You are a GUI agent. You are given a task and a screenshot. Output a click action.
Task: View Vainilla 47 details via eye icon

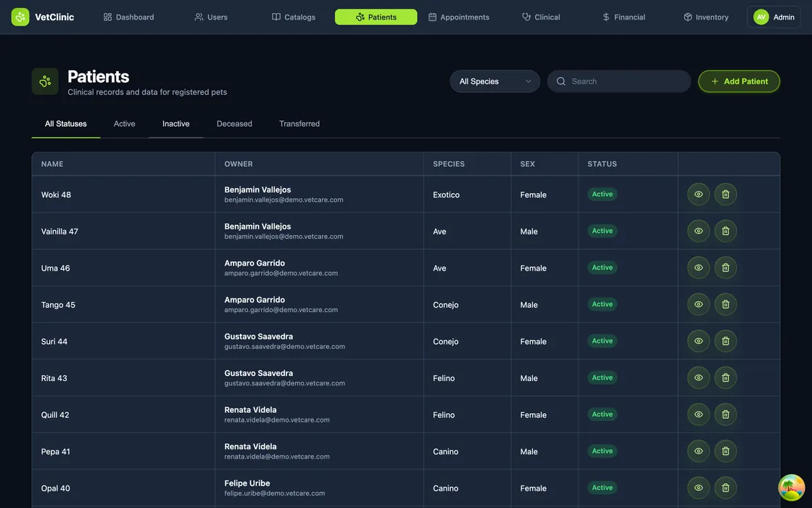pos(698,231)
